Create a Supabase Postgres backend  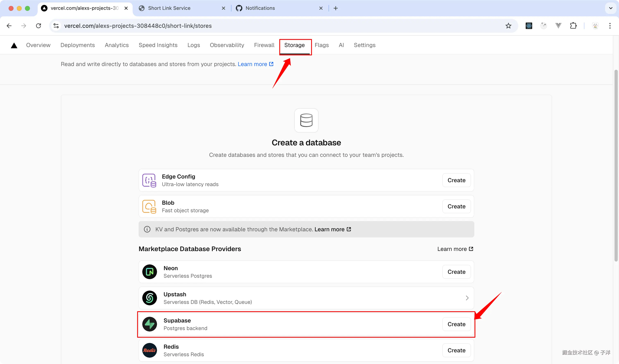click(x=456, y=324)
